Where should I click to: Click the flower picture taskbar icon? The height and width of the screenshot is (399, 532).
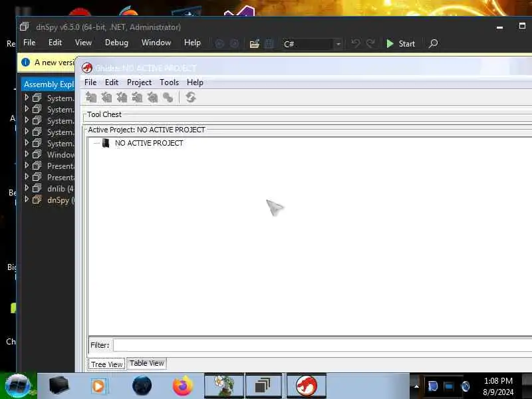[224, 386]
